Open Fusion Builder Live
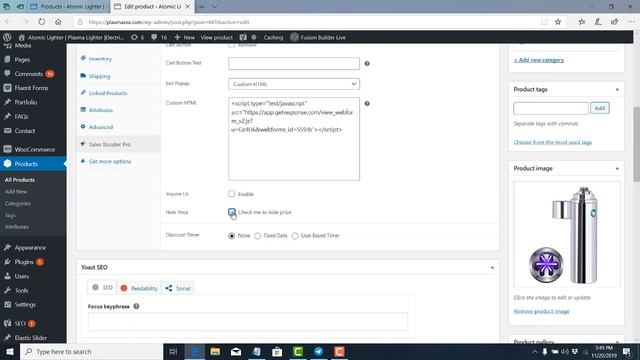This screenshot has height=360, width=640. pyautogui.click(x=318, y=37)
